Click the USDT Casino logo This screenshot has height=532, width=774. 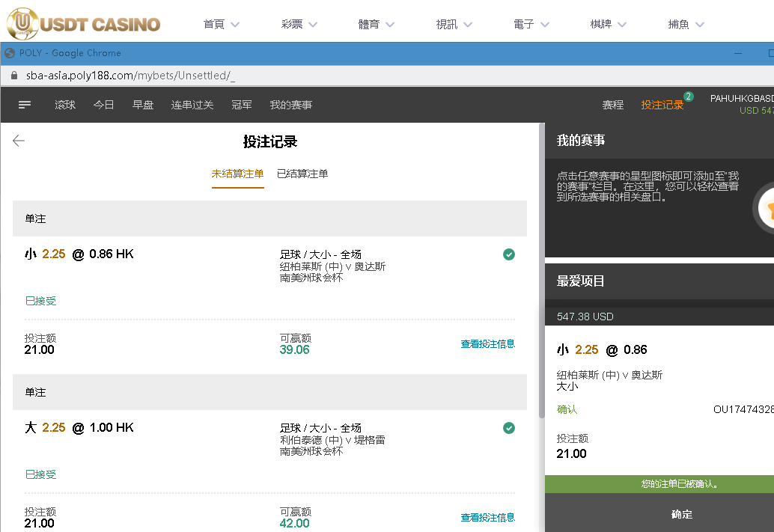pyautogui.click(x=84, y=22)
